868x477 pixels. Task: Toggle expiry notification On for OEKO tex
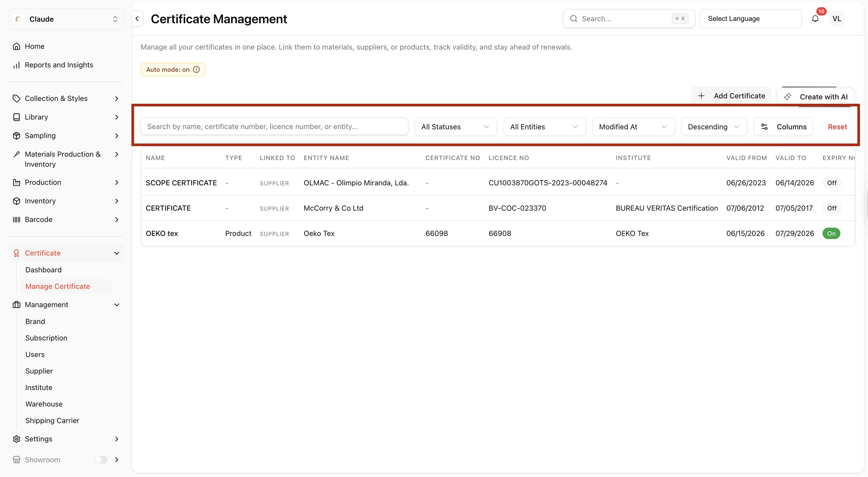(x=831, y=233)
